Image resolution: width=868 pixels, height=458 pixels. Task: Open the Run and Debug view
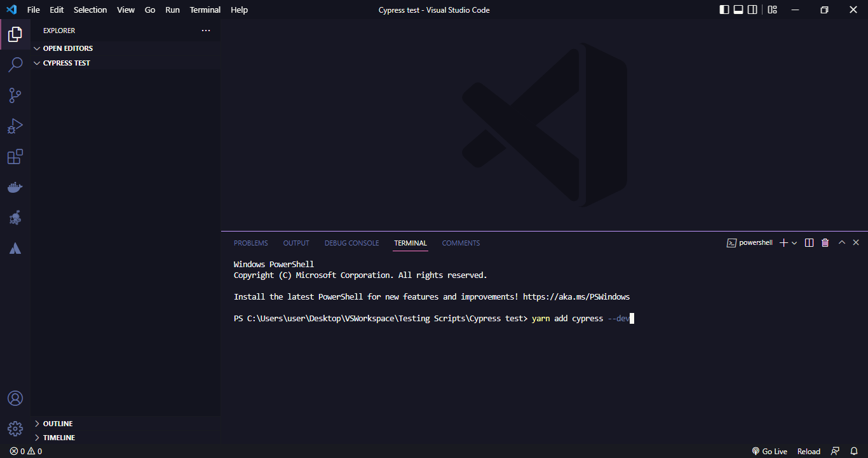tap(15, 126)
